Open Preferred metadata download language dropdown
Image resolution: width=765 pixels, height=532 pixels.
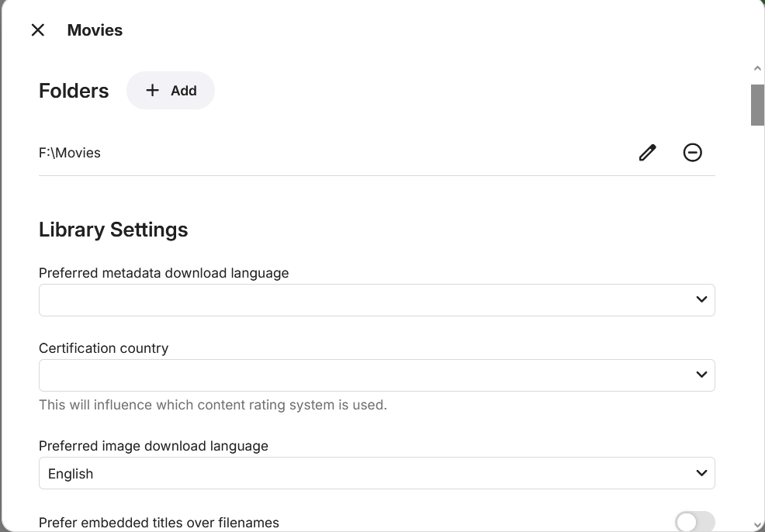pos(376,300)
